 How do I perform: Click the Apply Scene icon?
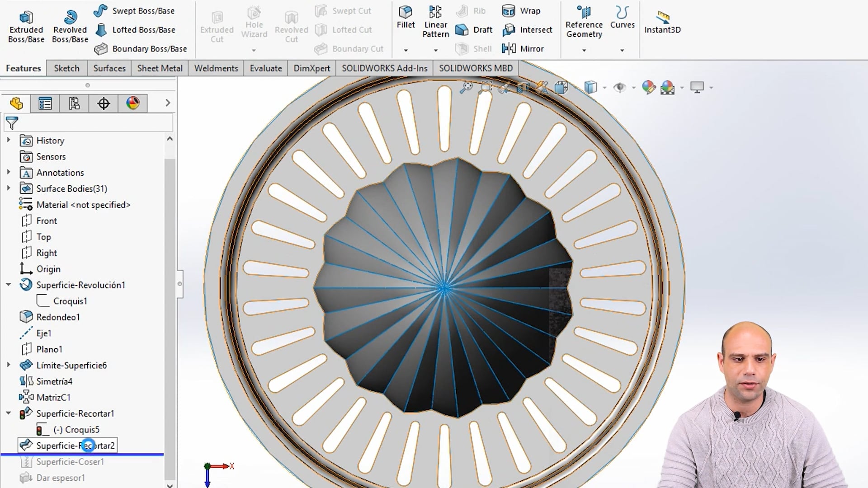click(668, 87)
